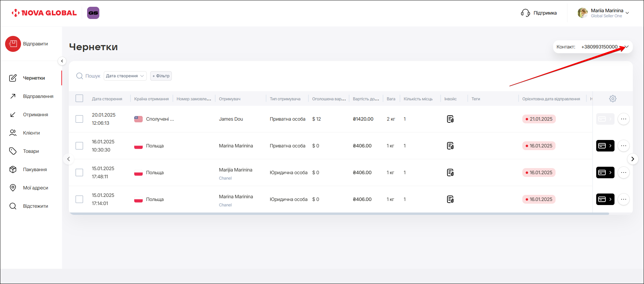644x284 pixels.
Task: Click horizontal scrollbar under the table
Action: (339, 214)
